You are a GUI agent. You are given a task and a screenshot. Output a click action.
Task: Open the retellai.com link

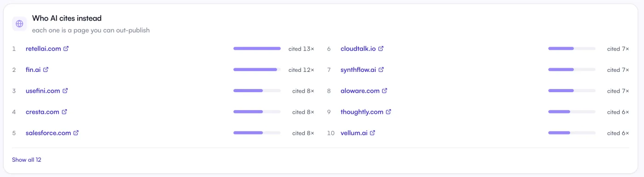coord(43,48)
